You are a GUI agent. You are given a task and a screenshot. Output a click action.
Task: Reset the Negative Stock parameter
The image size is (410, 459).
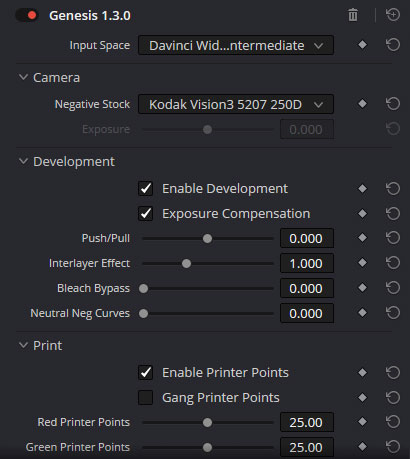click(x=393, y=104)
